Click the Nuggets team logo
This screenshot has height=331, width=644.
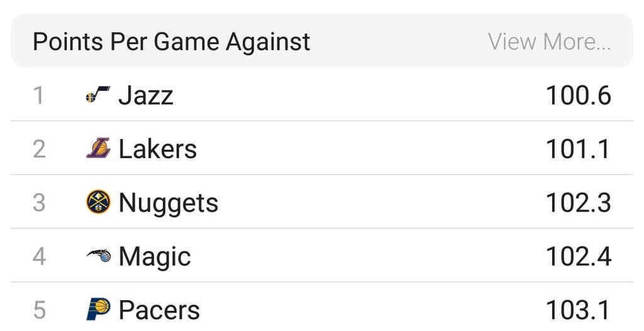click(97, 203)
